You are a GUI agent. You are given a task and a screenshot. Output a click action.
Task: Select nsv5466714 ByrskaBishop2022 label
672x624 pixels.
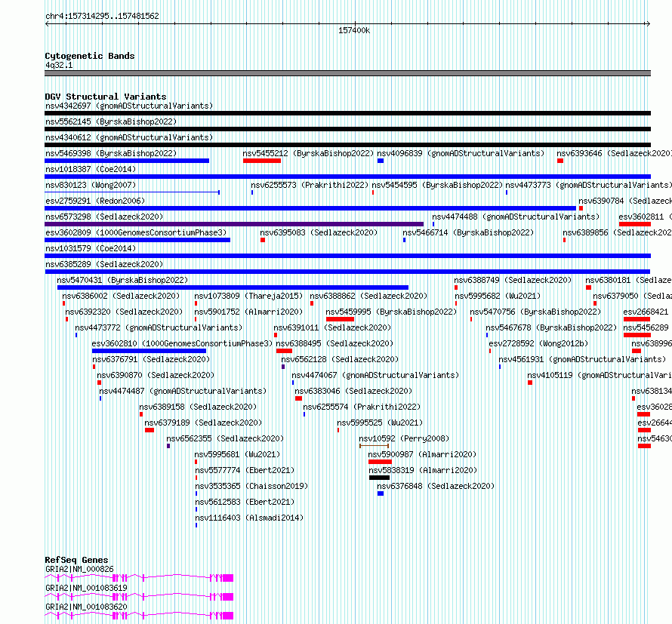468,232
